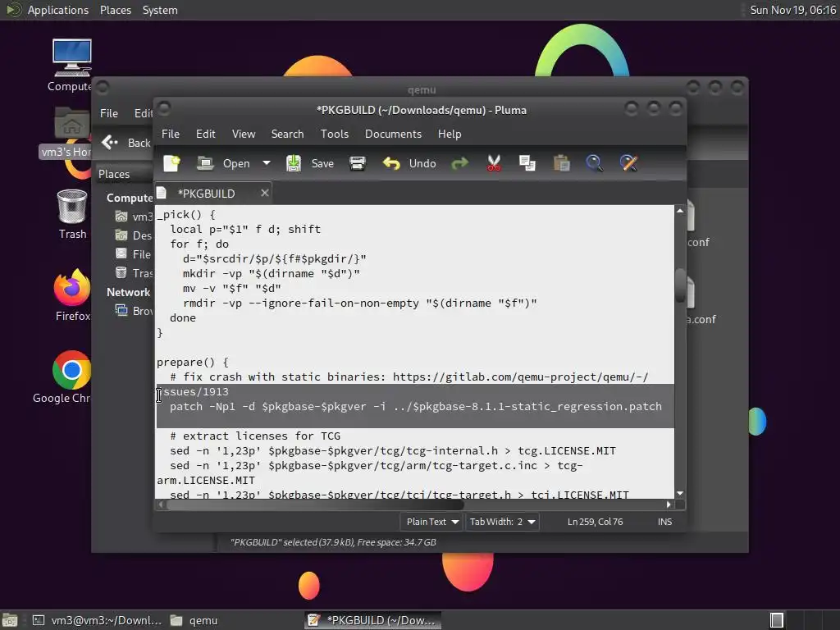Open Find with the magnifier icon
The image size is (840, 630).
(x=594, y=163)
